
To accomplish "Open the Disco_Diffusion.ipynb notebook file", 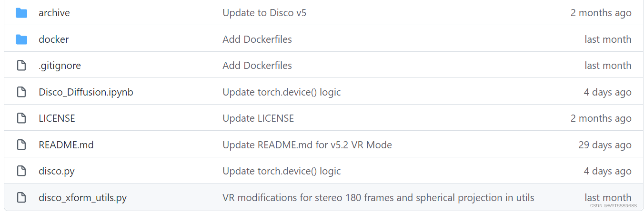I will (86, 92).
